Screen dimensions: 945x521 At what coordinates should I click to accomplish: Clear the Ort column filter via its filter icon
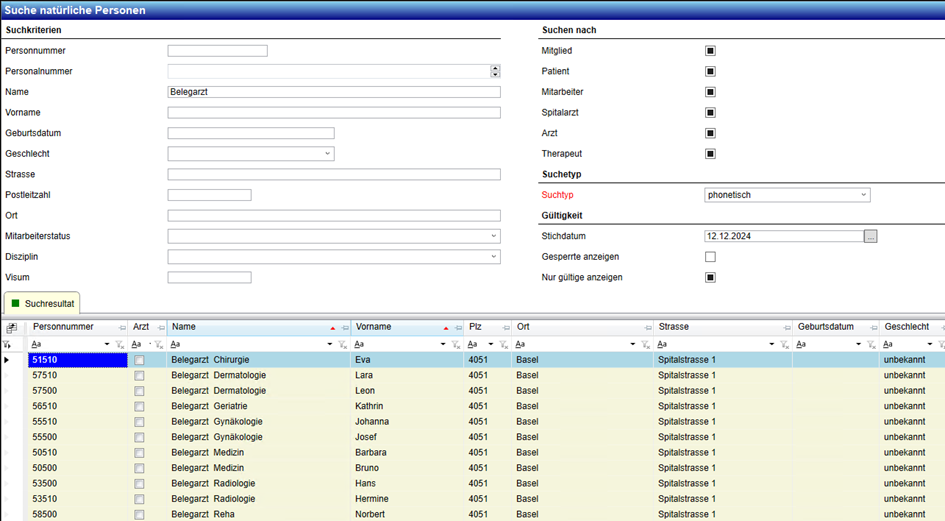pyautogui.click(x=646, y=345)
